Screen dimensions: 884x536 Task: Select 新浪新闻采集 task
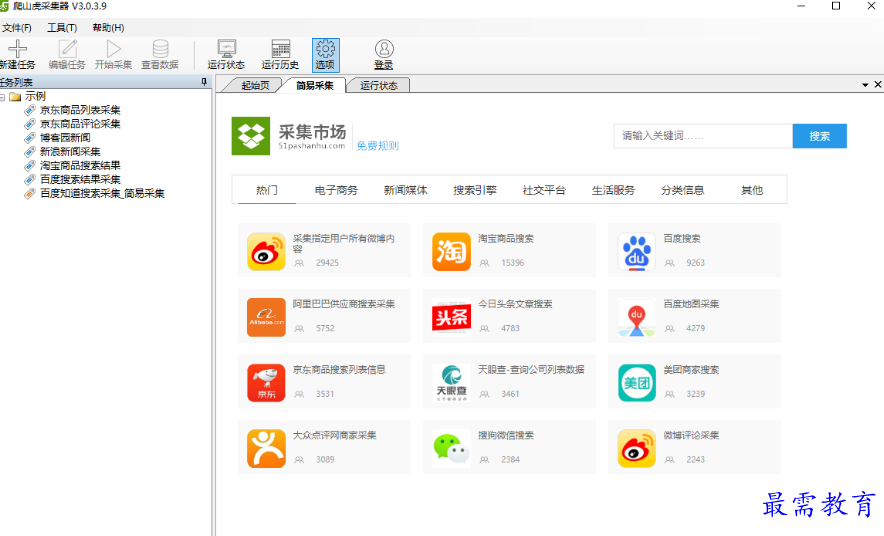(x=70, y=152)
